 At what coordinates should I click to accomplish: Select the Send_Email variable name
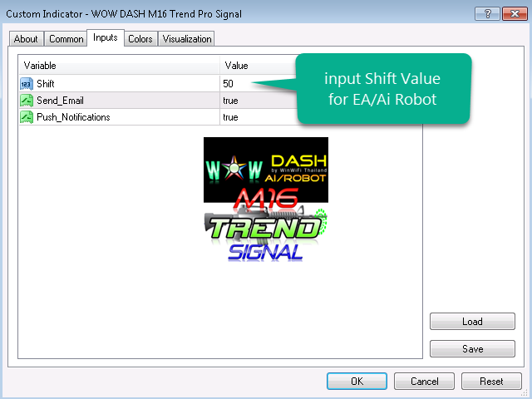click(x=60, y=101)
